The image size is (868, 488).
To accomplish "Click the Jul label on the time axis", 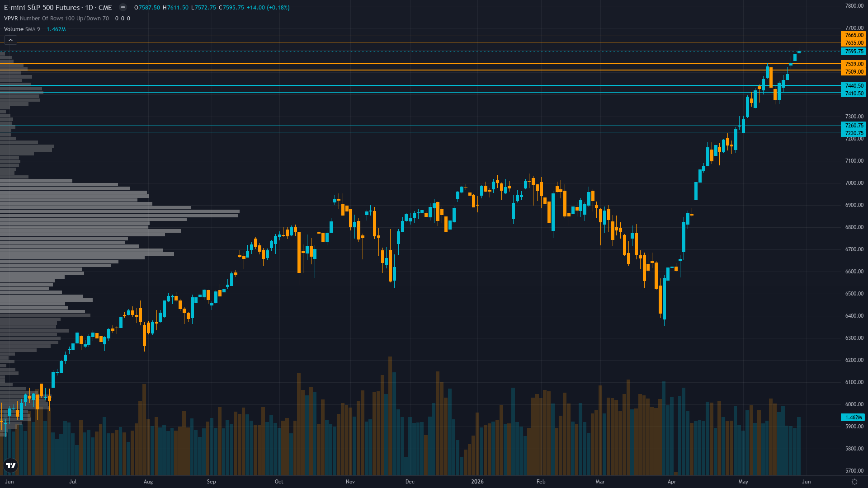I will coord(73,482).
